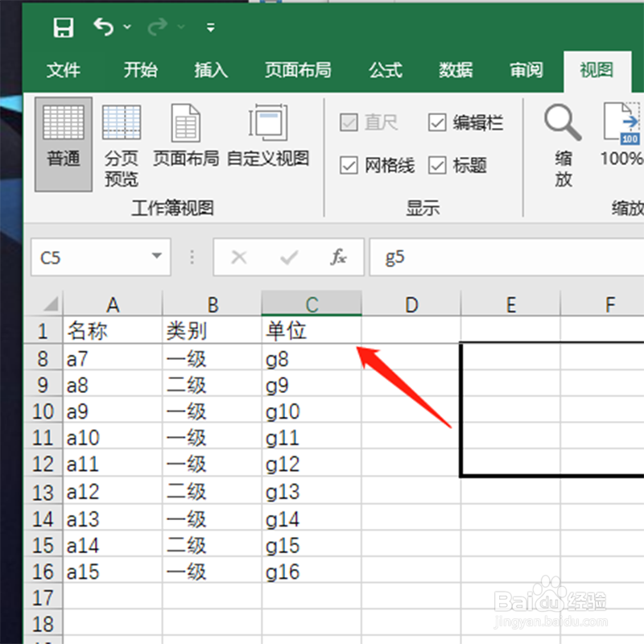The height and width of the screenshot is (644, 644).
Task: Select row 12 header
Action: pos(43,464)
